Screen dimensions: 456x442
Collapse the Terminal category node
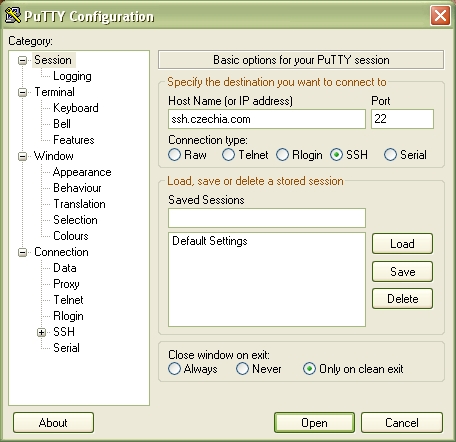click(22, 92)
